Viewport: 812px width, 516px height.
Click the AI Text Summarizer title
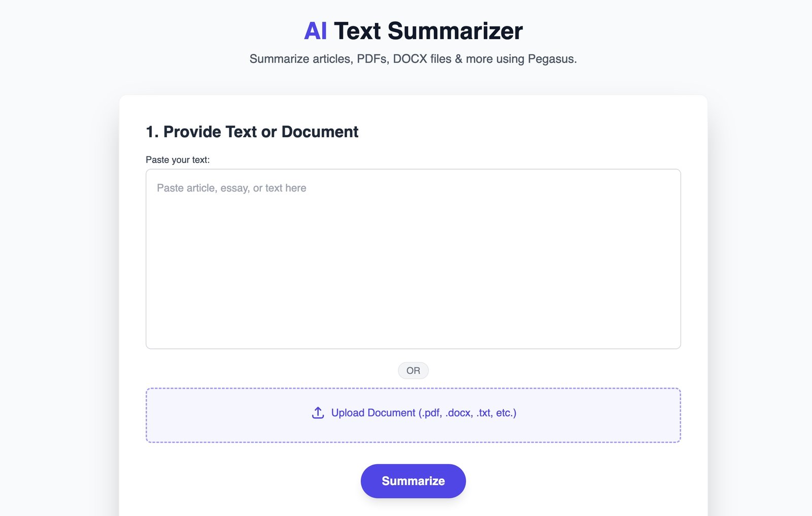tap(412, 31)
